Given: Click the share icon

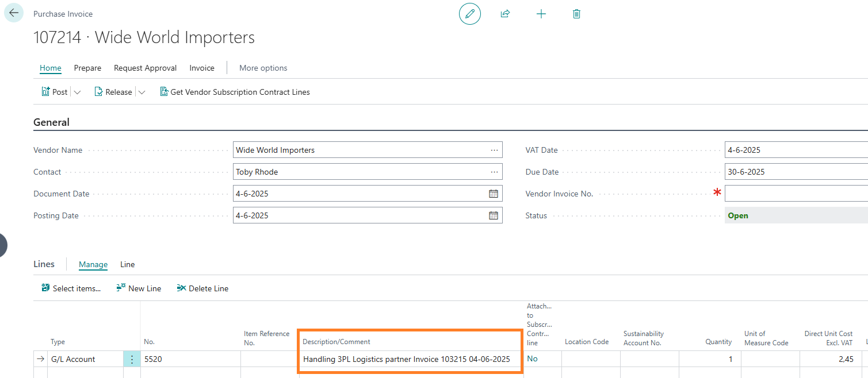Looking at the screenshot, I should pos(505,14).
